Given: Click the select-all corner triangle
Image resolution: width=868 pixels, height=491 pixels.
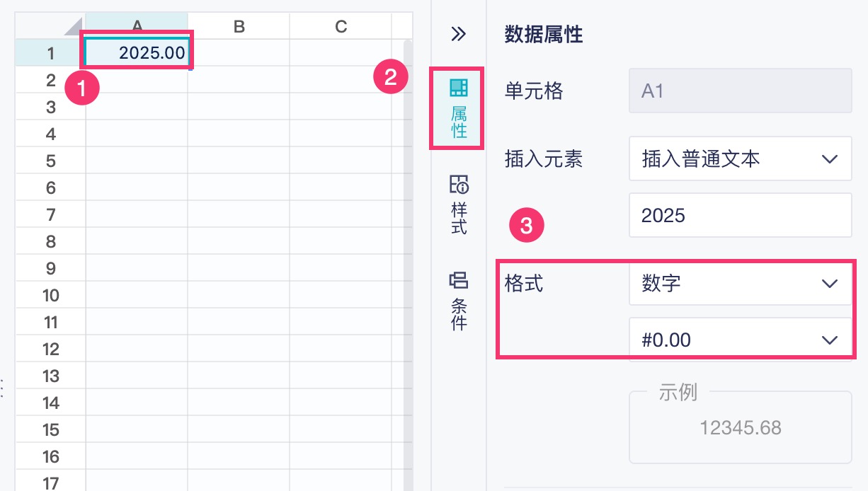Looking at the screenshot, I should 73,27.
